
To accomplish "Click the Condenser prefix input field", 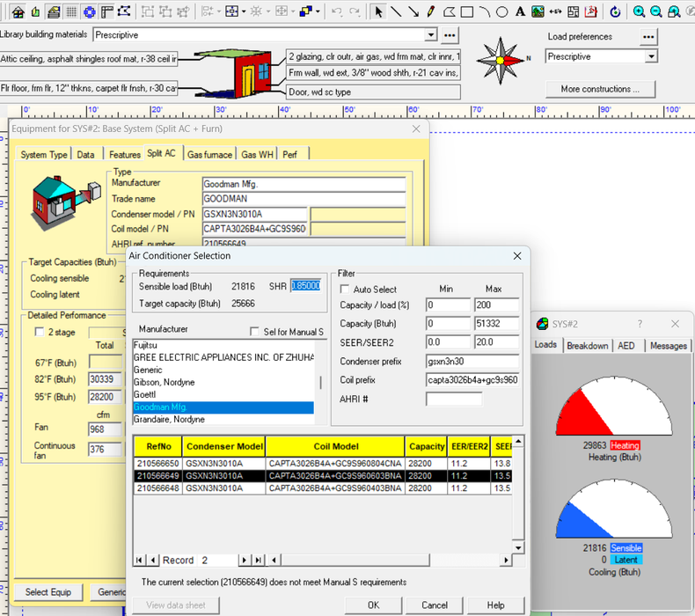I will click(472, 362).
